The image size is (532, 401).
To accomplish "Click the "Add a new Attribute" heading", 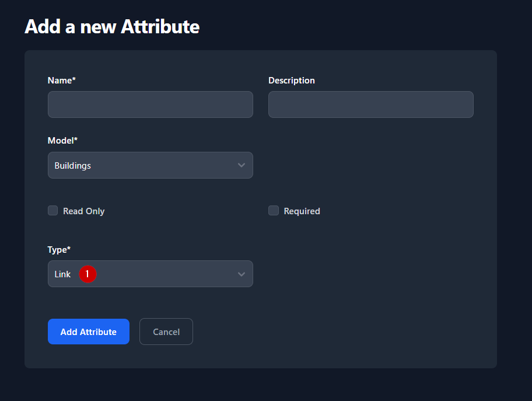I will [112, 26].
